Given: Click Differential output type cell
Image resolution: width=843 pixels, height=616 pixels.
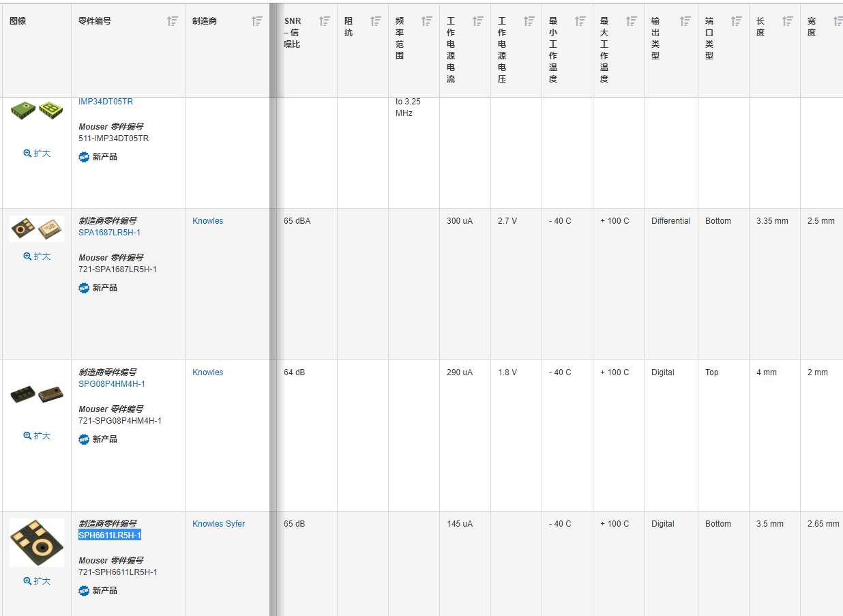Looking at the screenshot, I should click(x=671, y=221).
